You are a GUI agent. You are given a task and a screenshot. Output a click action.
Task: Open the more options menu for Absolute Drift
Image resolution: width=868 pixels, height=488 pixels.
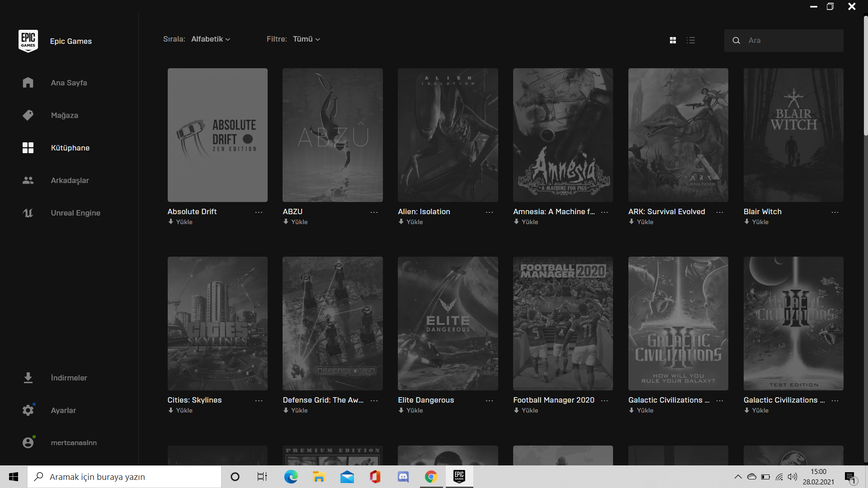(x=259, y=212)
